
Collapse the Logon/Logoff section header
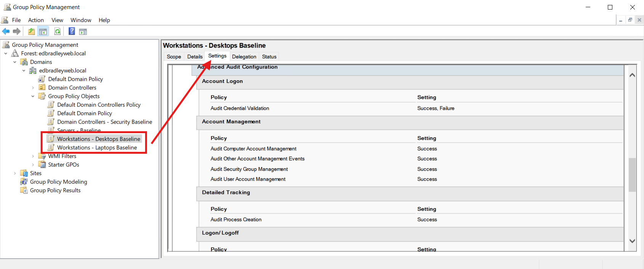(410, 234)
